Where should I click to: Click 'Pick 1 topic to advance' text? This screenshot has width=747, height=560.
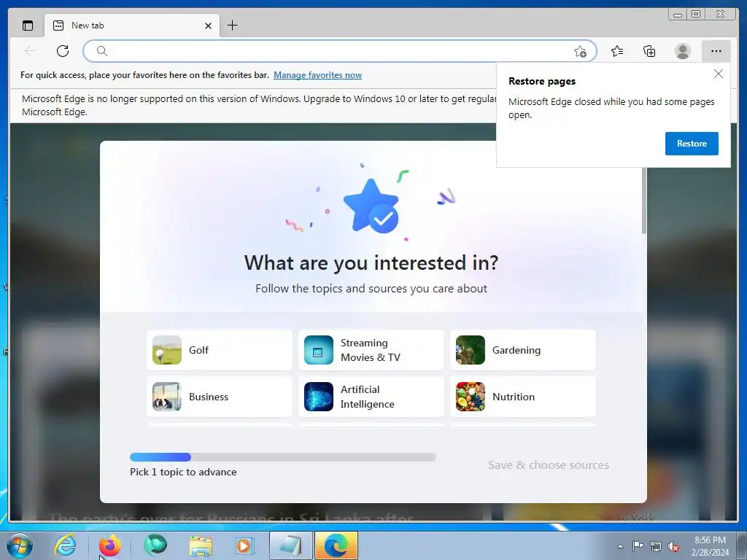click(183, 472)
